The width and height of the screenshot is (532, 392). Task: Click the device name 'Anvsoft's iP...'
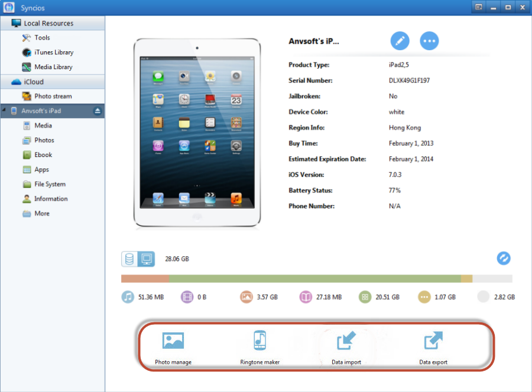pyautogui.click(x=314, y=41)
